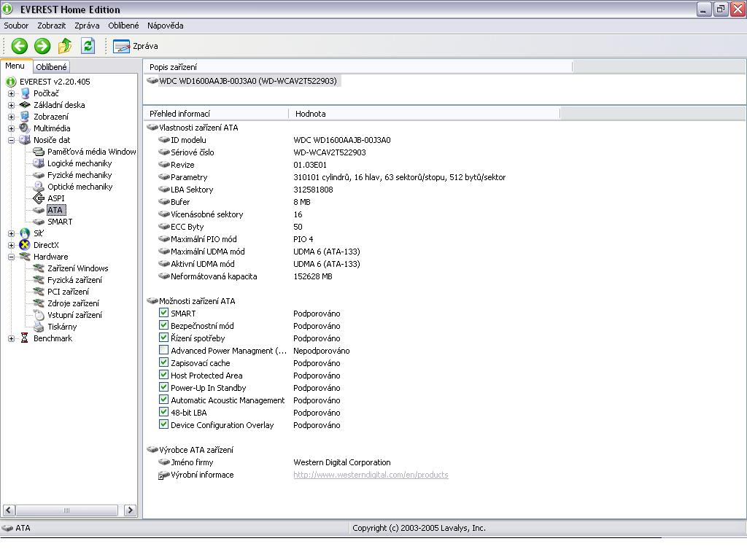The image size is (747, 560).
Task: Click the Refresh toolbar icon
Action: [88, 46]
